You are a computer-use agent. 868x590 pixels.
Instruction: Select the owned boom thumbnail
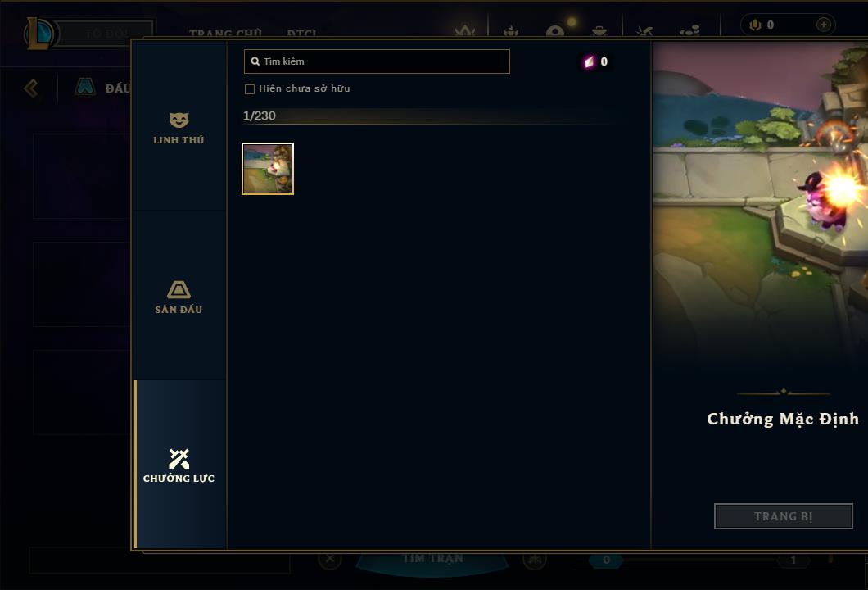(x=268, y=169)
